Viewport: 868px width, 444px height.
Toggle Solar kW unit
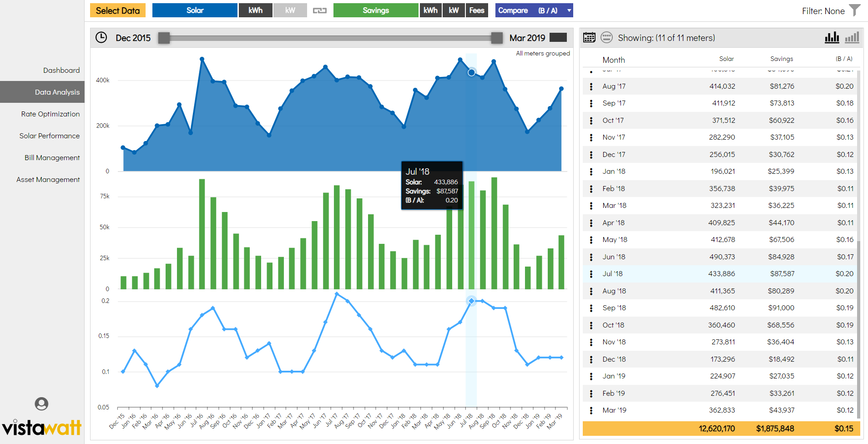(290, 10)
